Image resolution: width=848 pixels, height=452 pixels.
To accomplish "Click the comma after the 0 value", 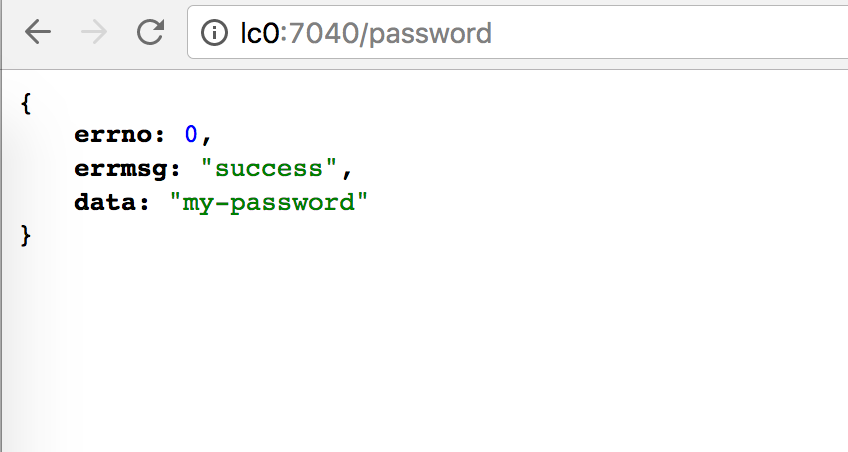I will click(x=208, y=137).
